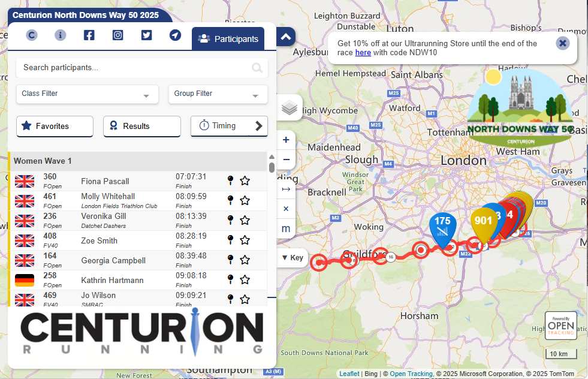Open the Instagram icon
Screen dimensions: 588x379
click(x=117, y=35)
